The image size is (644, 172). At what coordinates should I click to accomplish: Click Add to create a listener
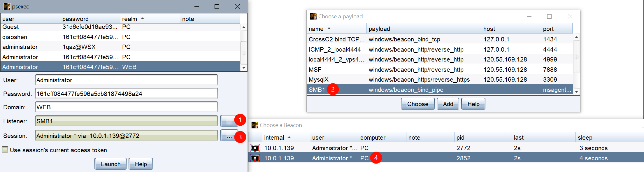448,104
